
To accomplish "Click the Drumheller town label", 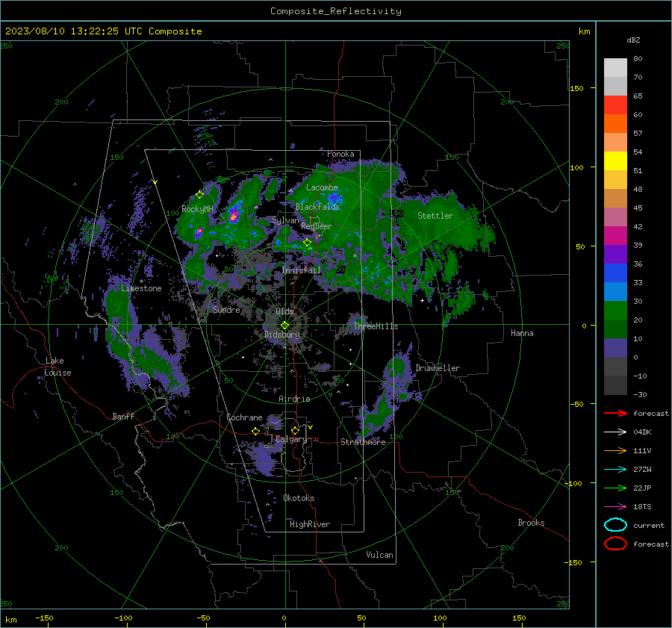I will pos(437,368).
